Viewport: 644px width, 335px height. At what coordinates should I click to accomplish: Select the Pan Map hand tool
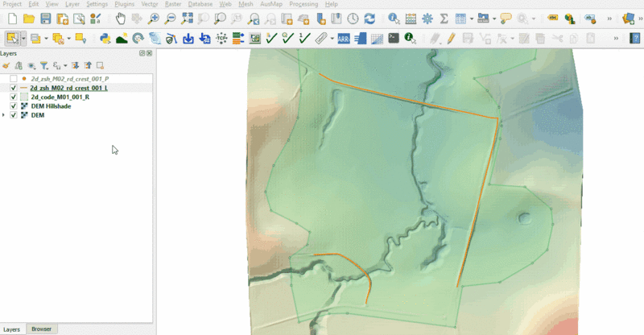120,18
